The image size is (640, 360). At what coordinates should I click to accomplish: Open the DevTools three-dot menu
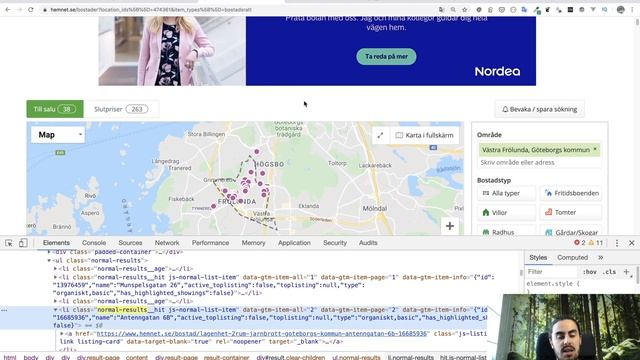(617, 243)
